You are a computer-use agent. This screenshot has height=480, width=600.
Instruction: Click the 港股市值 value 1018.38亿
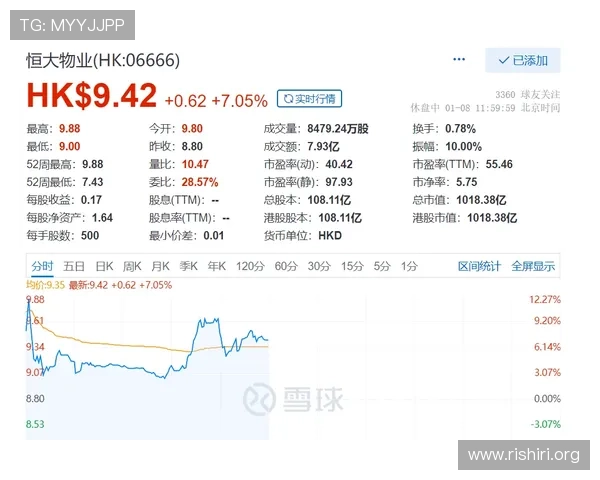tap(492, 218)
